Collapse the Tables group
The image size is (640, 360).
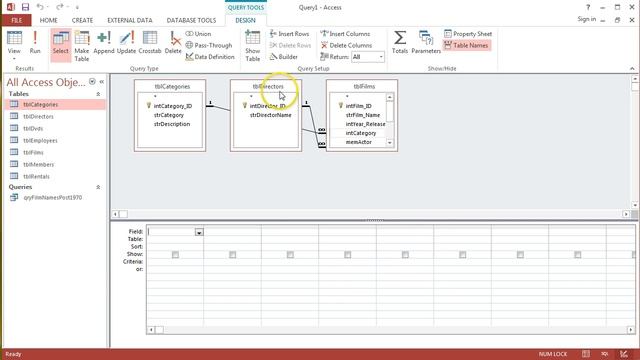(x=98, y=94)
